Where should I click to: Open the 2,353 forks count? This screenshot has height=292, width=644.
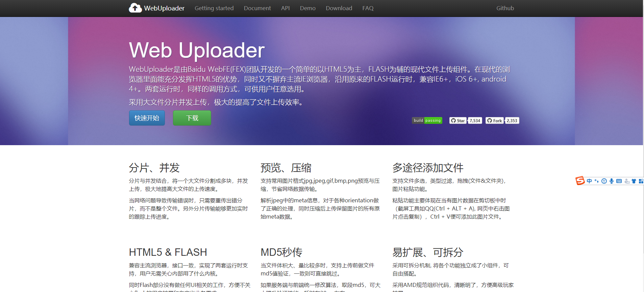[x=512, y=120]
